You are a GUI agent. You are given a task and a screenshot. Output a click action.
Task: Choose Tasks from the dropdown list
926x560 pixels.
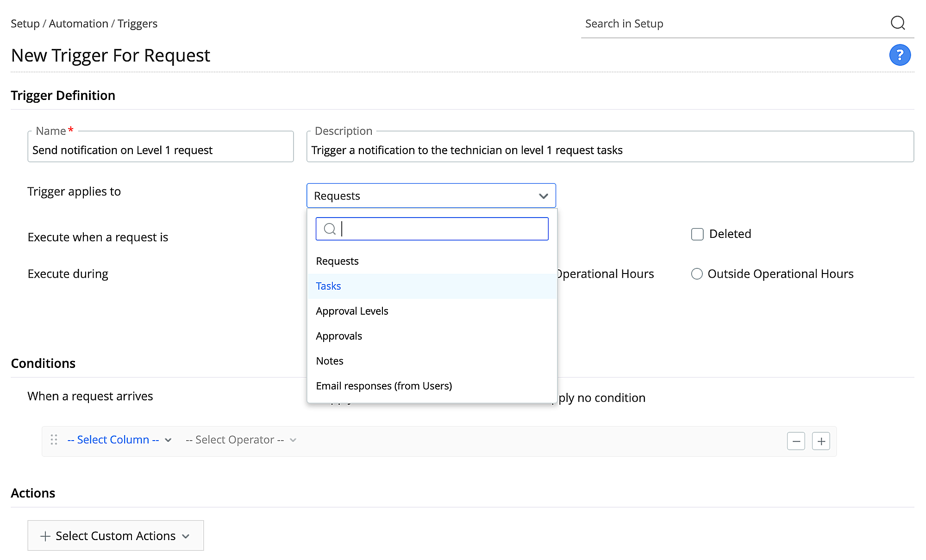point(328,286)
